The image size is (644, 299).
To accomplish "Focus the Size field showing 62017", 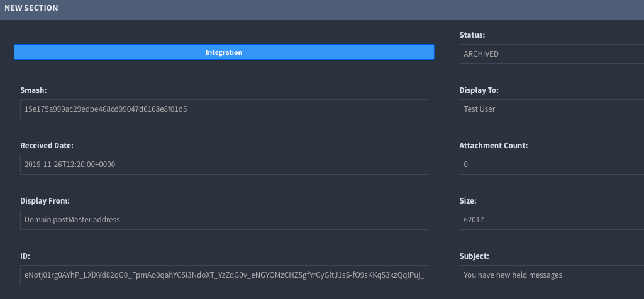I will (x=551, y=220).
